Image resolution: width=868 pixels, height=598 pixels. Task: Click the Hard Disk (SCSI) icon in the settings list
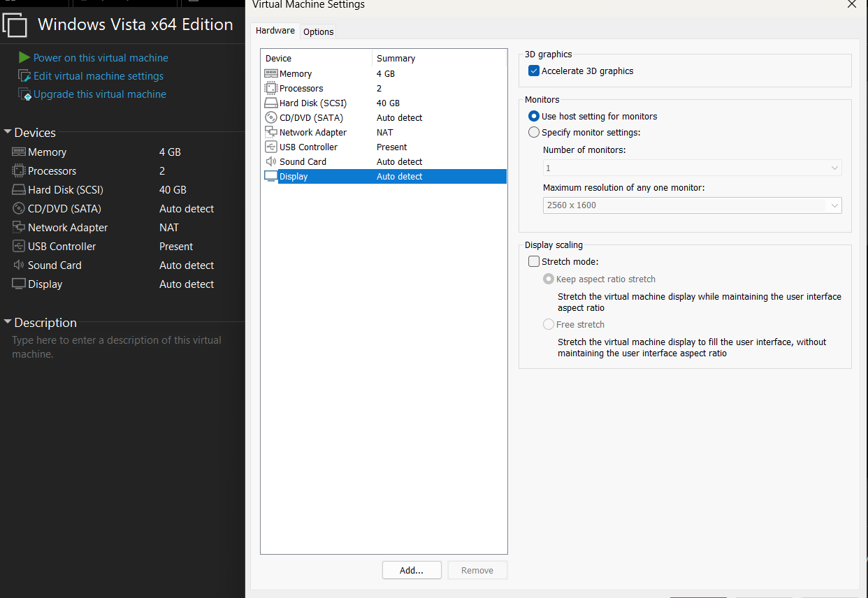tap(271, 103)
